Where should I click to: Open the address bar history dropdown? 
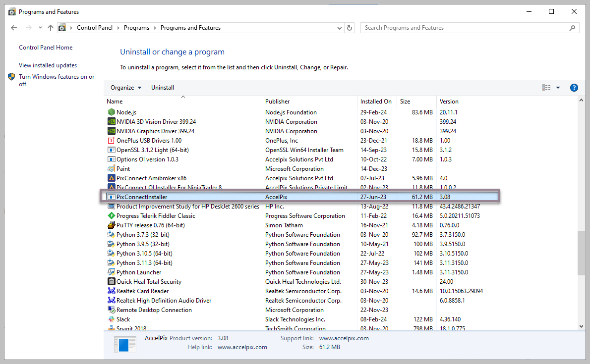[x=340, y=28]
